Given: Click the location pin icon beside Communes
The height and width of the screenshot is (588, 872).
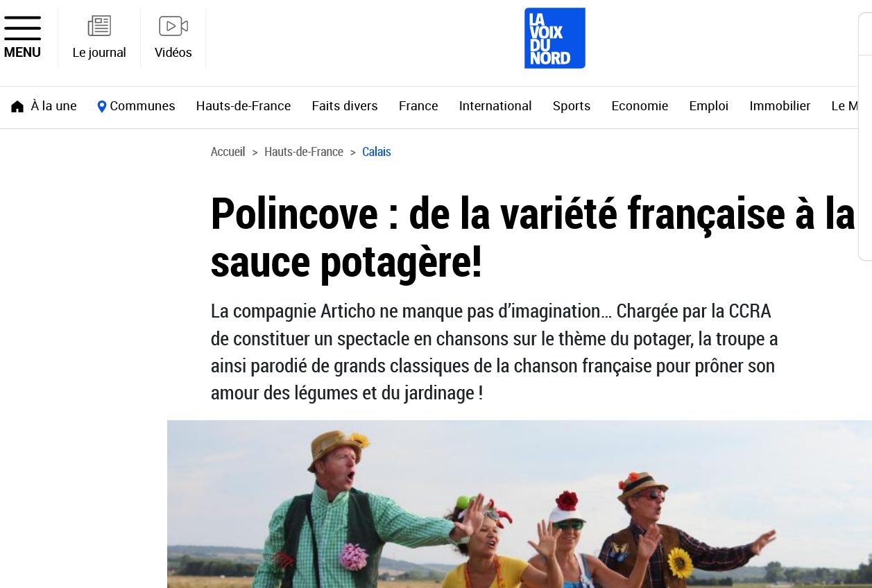Looking at the screenshot, I should [x=102, y=107].
